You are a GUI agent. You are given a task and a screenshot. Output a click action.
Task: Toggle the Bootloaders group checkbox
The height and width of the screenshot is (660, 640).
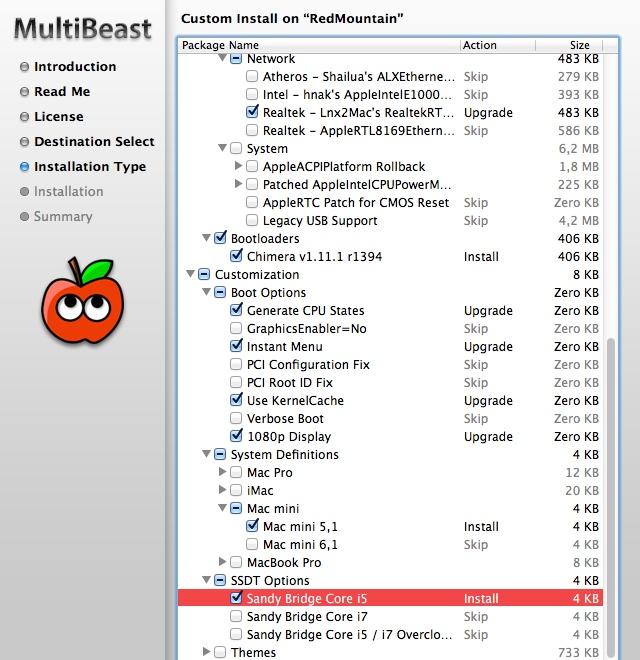click(x=220, y=238)
